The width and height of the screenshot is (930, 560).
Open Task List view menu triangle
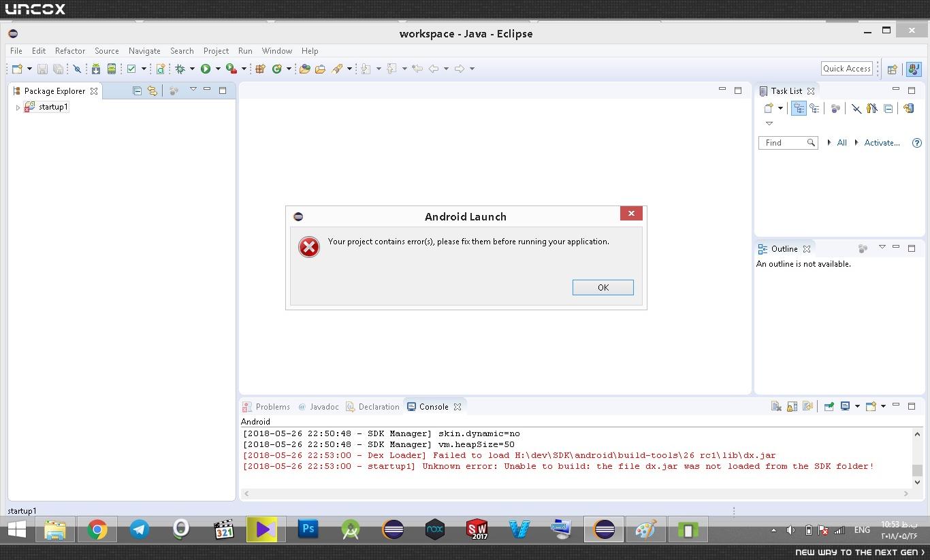pyautogui.click(x=769, y=124)
